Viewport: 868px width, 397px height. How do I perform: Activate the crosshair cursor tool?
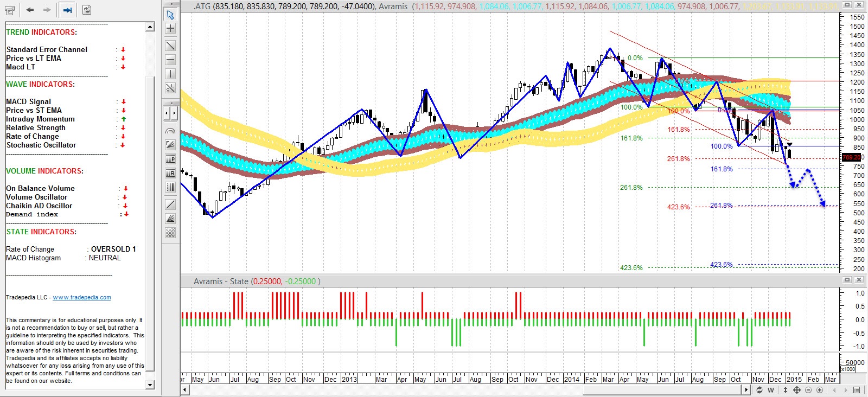coord(170,29)
